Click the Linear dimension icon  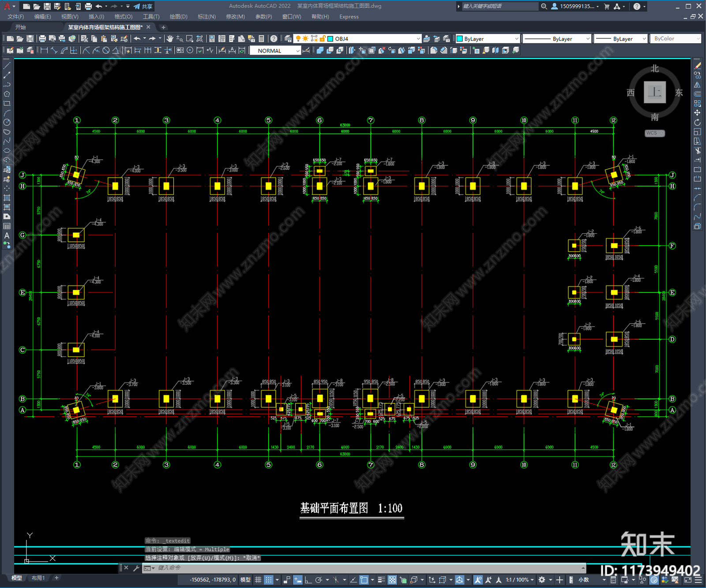44,50
